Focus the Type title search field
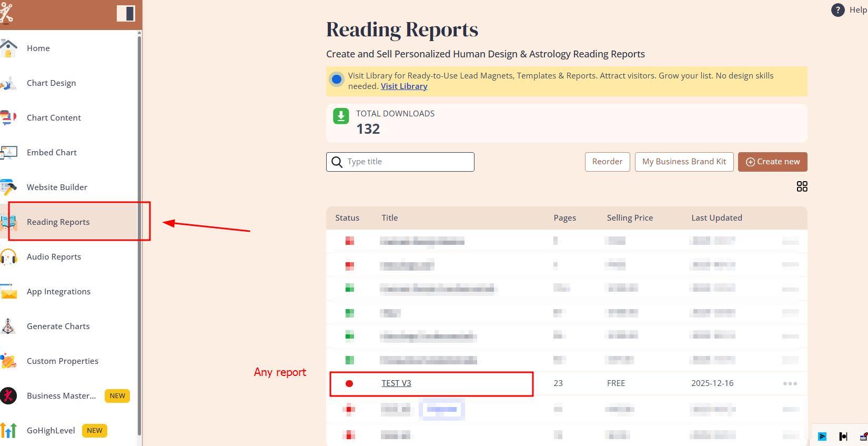This screenshot has height=446, width=868. tap(408, 162)
